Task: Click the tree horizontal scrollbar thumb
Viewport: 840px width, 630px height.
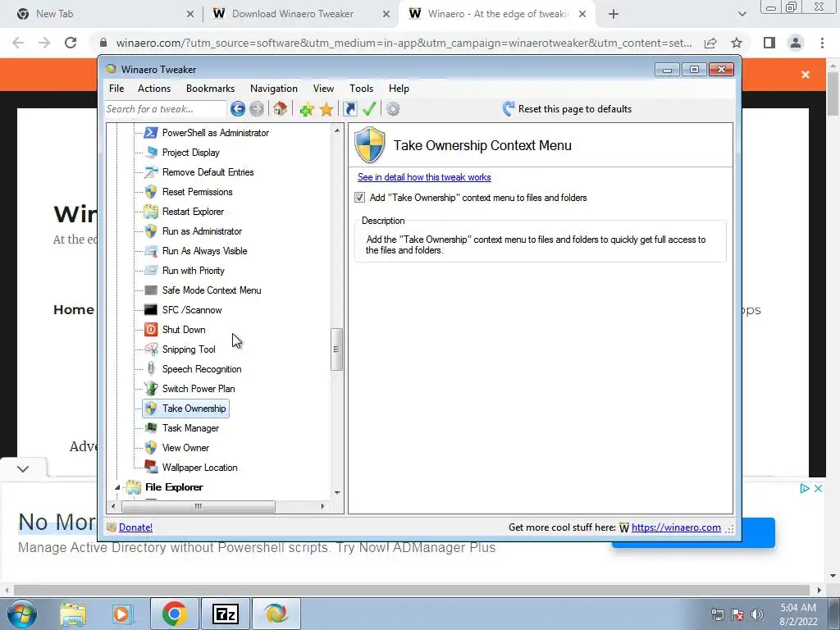Action: 199,506
